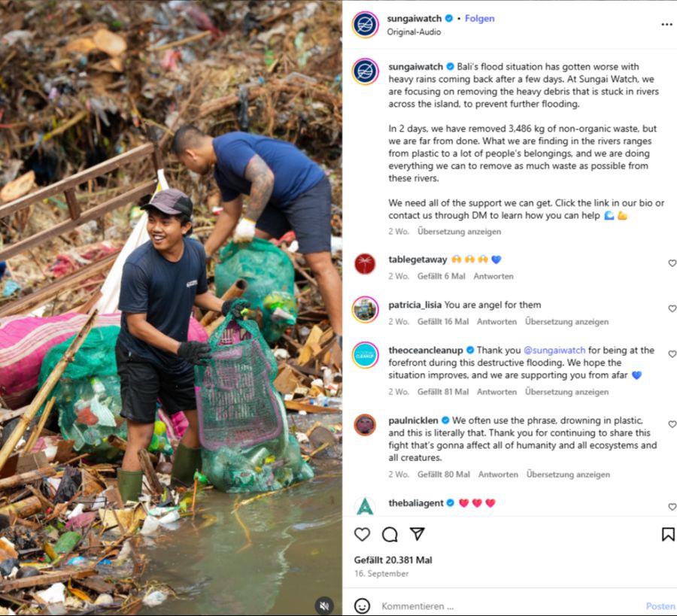Image resolution: width=677 pixels, height=616 pixels.
Task: Reply to patricia_lisia's comment
Action: 496,321
